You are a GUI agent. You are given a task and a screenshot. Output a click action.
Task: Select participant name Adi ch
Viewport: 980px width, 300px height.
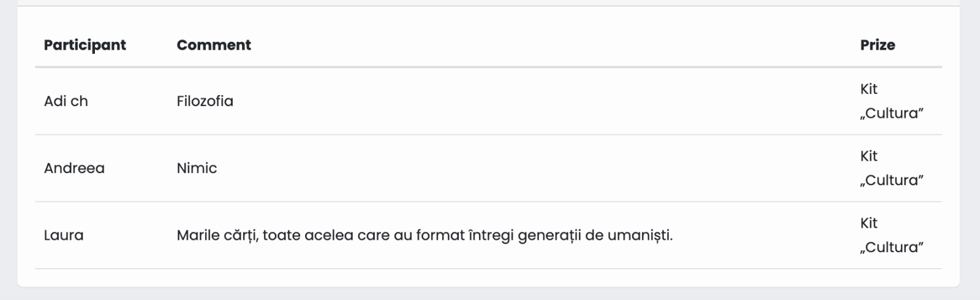pyautogui.click(x=66, y=101)
